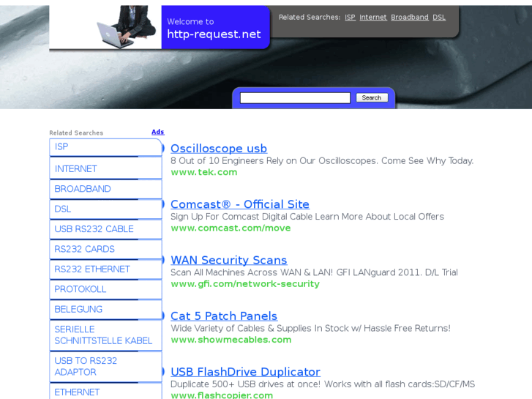Visit the www.comcast.com/move URL
532x399 pixels.
pyautogui.click(x=231, y=228)
